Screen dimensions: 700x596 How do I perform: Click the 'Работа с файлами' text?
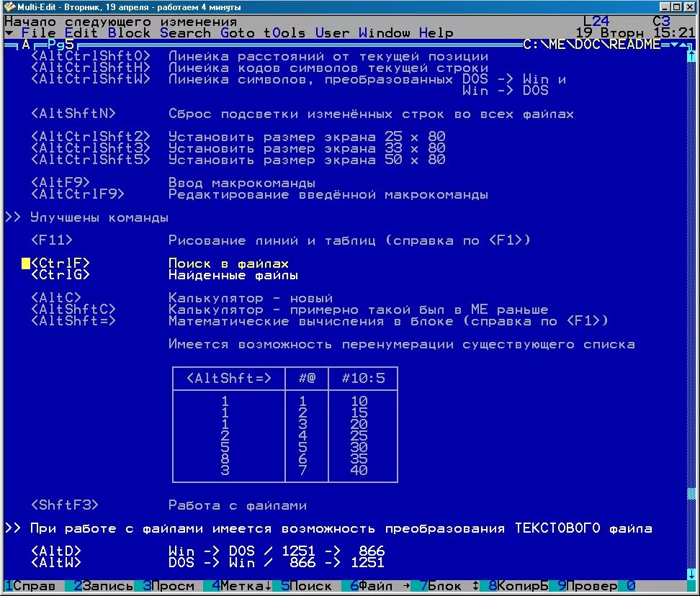click(238, 505)
